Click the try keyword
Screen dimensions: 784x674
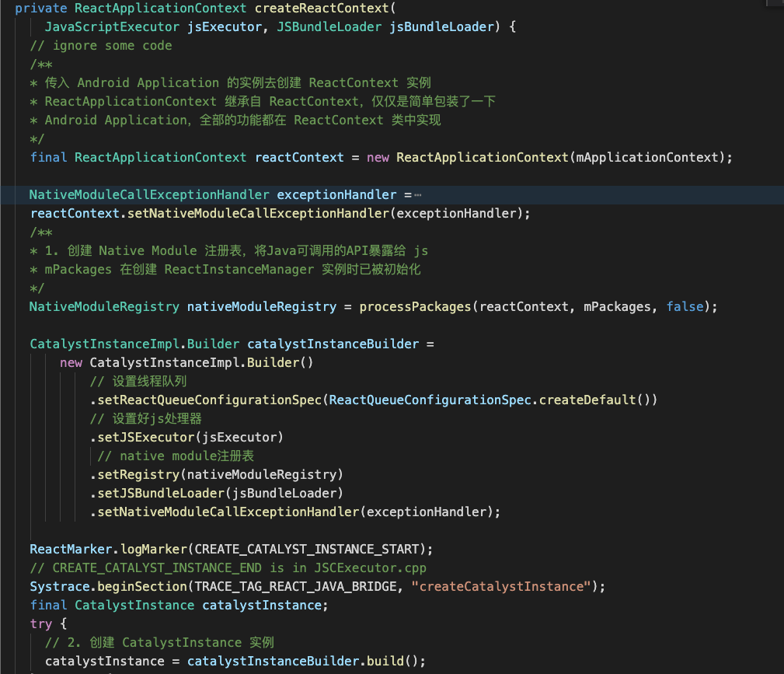[41, 624]
